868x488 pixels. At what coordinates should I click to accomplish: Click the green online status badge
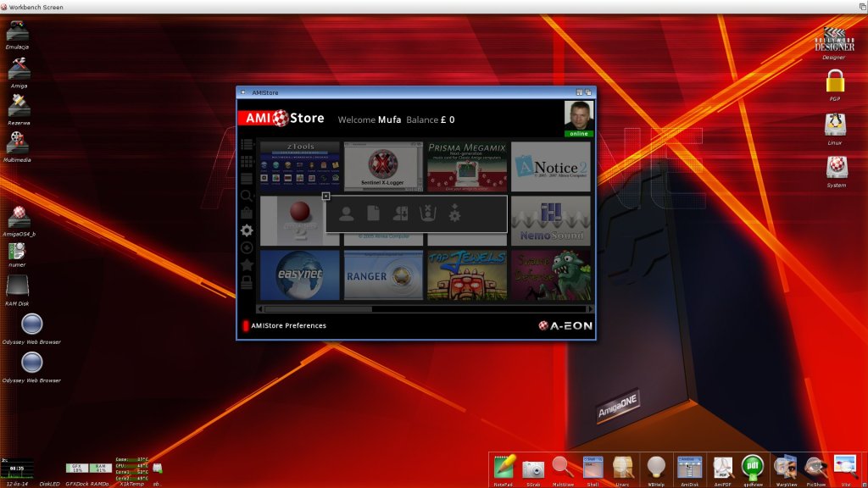pyautogui.click(x=578, y=134)
